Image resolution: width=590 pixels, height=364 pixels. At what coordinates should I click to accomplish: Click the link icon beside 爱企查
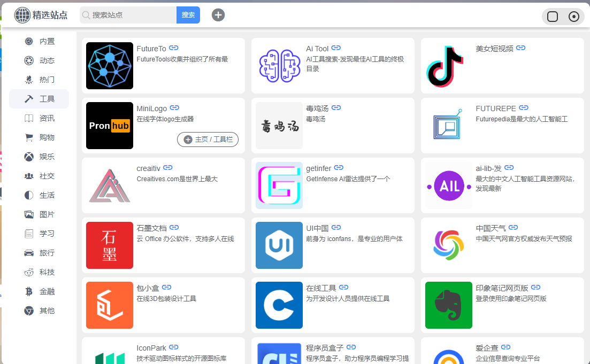pyautogui.click(x=505, y=347)
